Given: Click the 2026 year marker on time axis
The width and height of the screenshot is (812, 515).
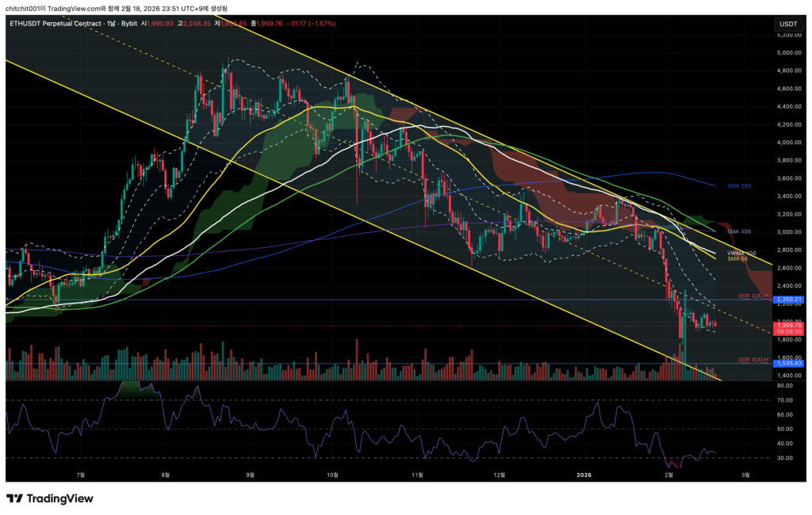Looking at the screenshot, I should 583,475.
